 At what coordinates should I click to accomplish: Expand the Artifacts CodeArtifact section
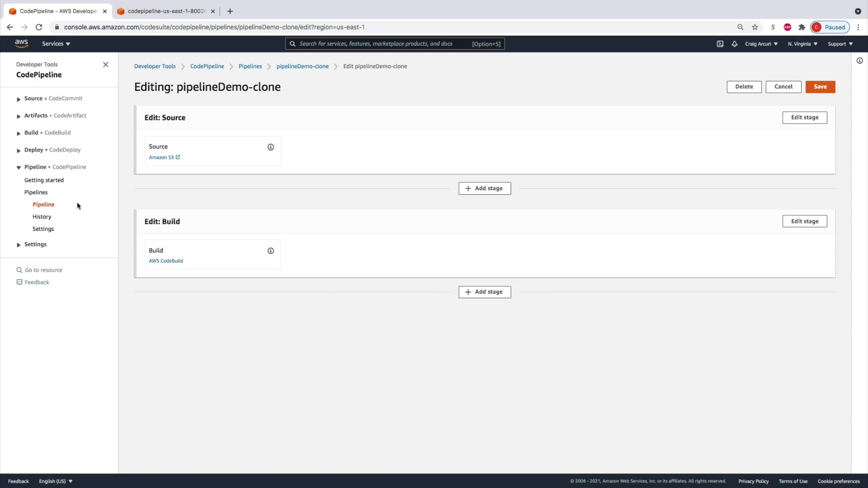click(19, 116)
